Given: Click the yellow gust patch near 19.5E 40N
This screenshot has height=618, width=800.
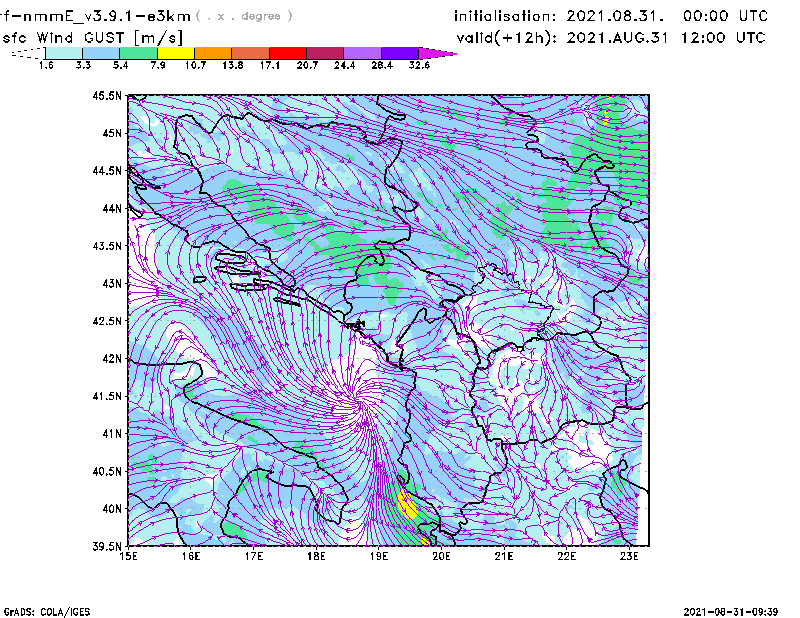Looking at the screenshot, I should pos(407,504).
